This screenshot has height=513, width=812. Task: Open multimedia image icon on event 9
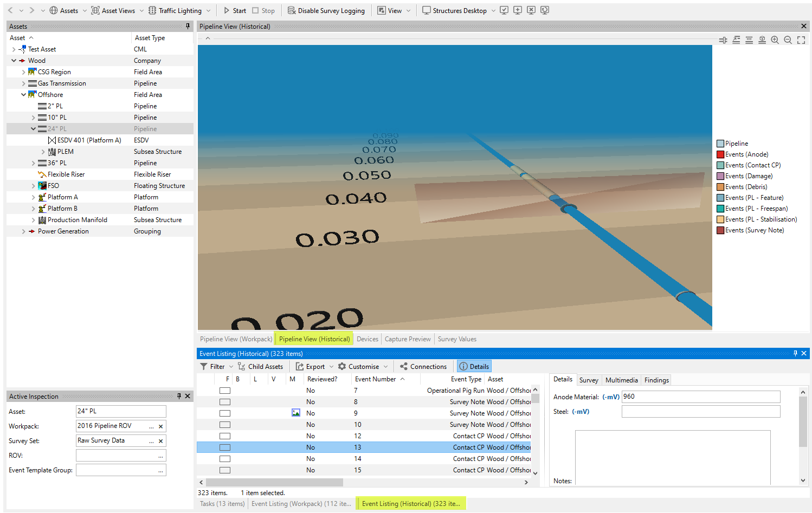coord(296,413)
